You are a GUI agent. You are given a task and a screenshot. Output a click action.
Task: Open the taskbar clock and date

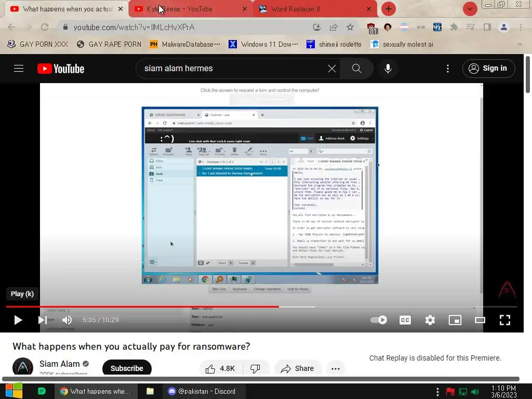coord(504,392)
